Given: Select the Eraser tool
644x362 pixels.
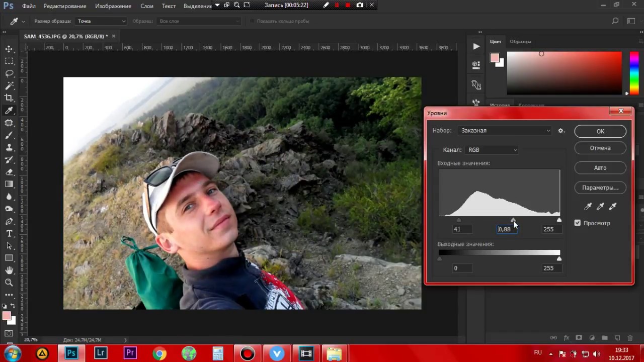Looking at the screenshot, I should point(9,172).
